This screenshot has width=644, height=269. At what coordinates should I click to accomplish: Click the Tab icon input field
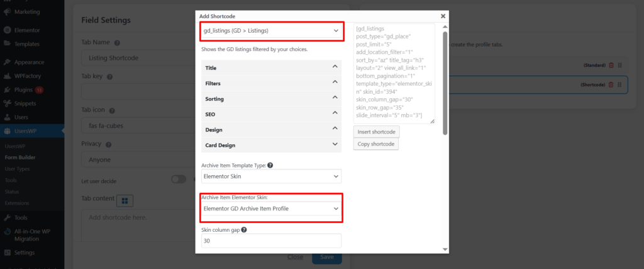pos(138,125)
